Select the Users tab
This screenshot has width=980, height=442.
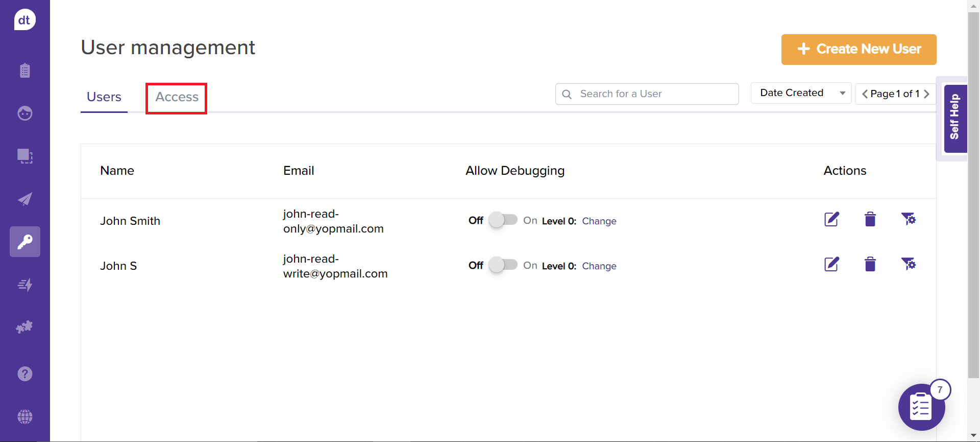point(104,97)
